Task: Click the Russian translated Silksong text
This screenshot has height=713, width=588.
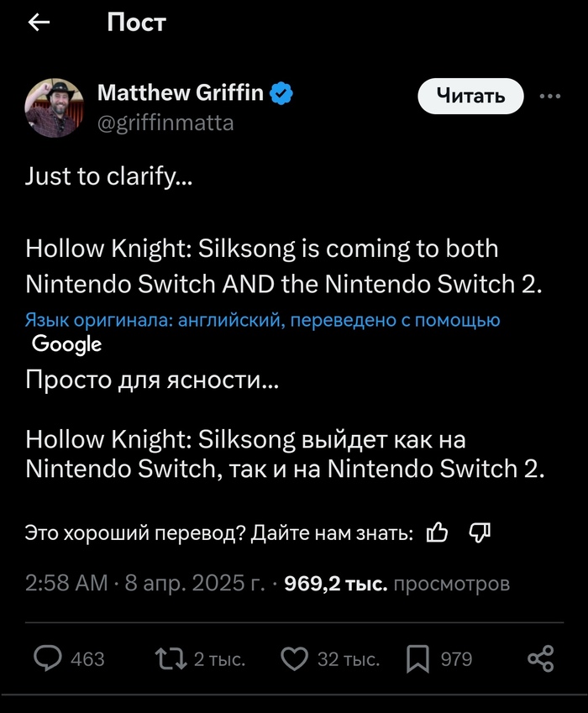Action: (x=286, y=453)
